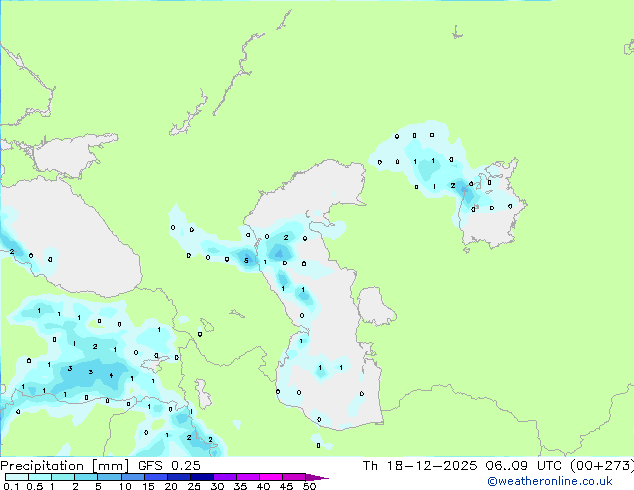
Task: Click the map precipitation value "4"
Action: tap(111, 376)
